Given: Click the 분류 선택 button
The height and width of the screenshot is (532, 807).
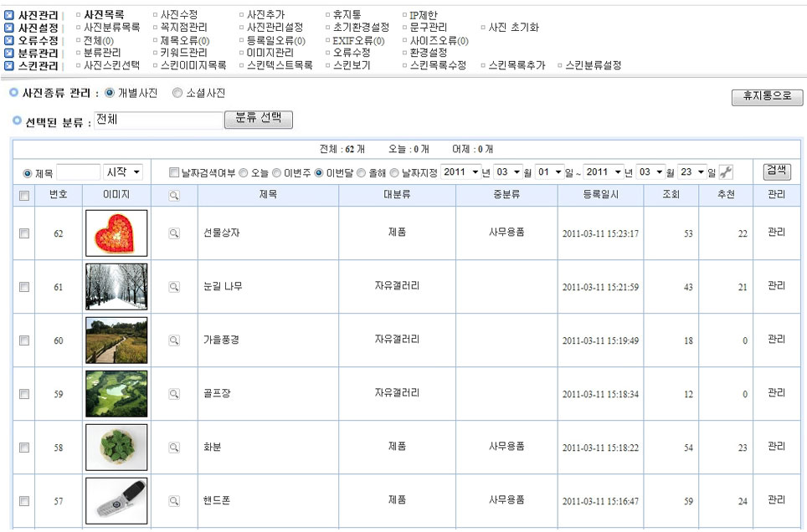Looking at the screenshot, I should [259, 119].
